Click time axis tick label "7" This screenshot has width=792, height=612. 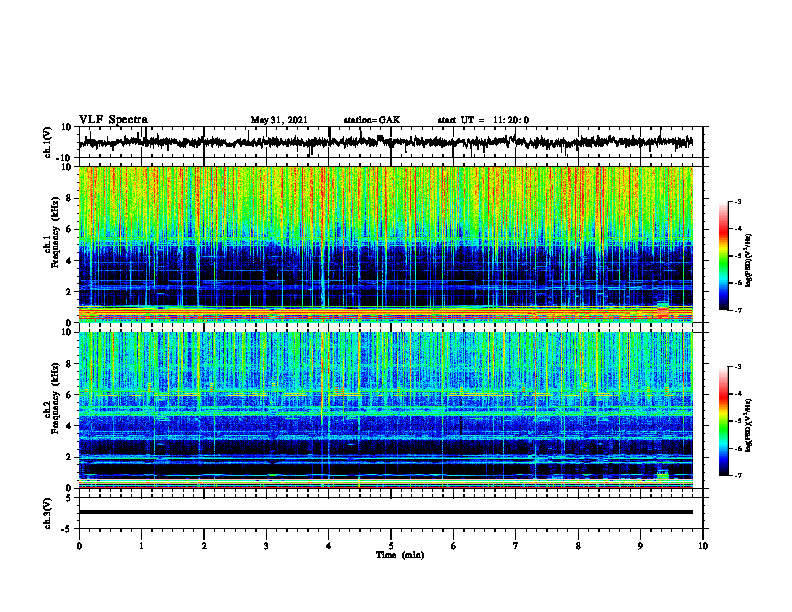pos(516,546)
